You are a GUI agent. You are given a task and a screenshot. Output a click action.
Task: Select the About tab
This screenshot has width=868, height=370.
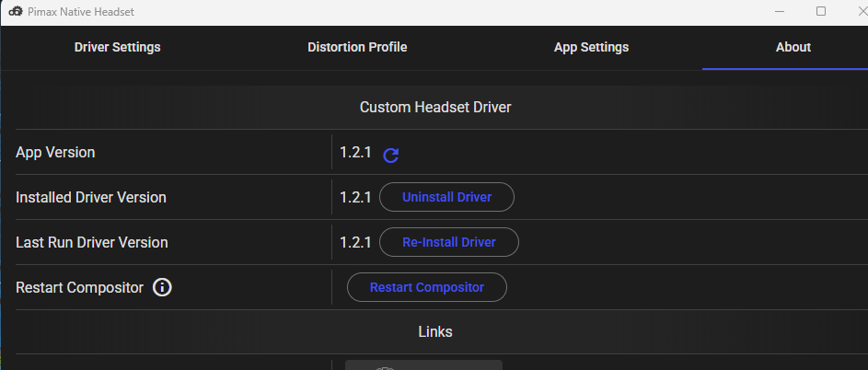pos(793,48)
